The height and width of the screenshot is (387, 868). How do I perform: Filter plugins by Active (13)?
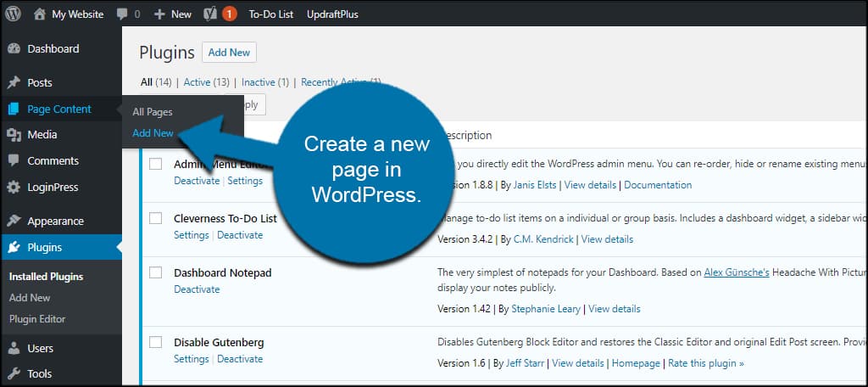click(207, 82)
